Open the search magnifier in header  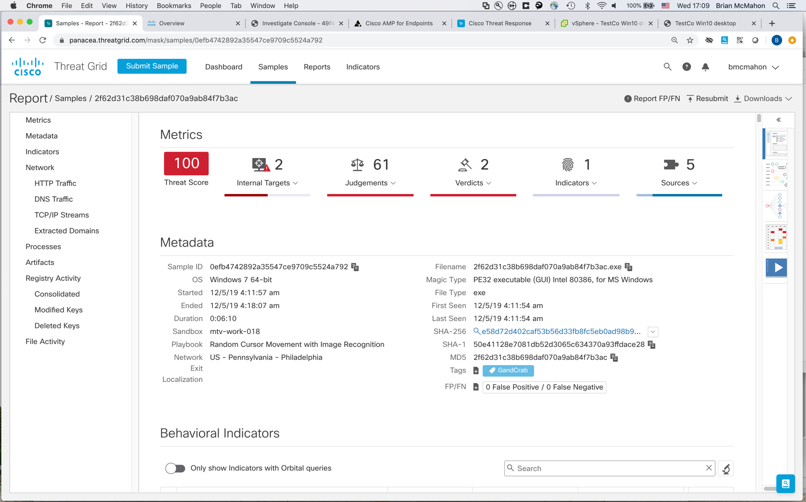(x=667, y=67)
